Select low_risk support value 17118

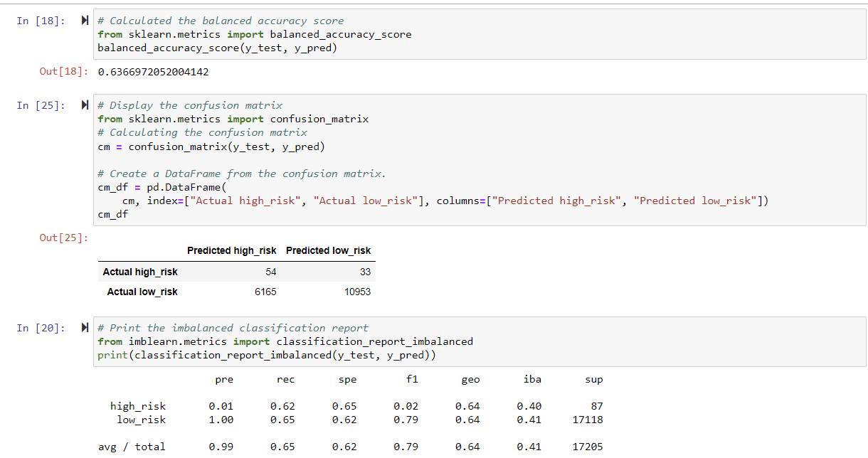point(588,420)
